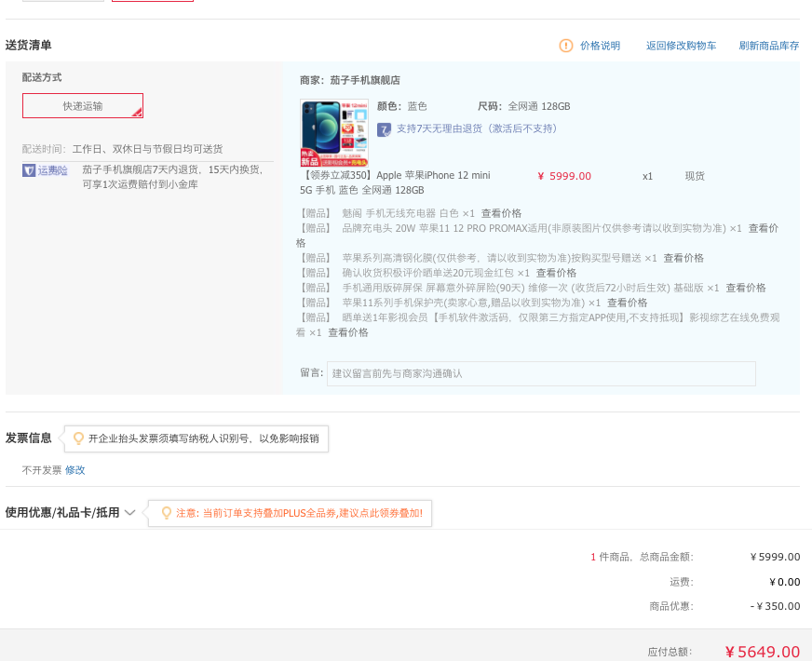Click the 不开发票 text
Image resolution: width=812 pixels, height=661 pixels.
pyautogui.click(x=41, y=470)
